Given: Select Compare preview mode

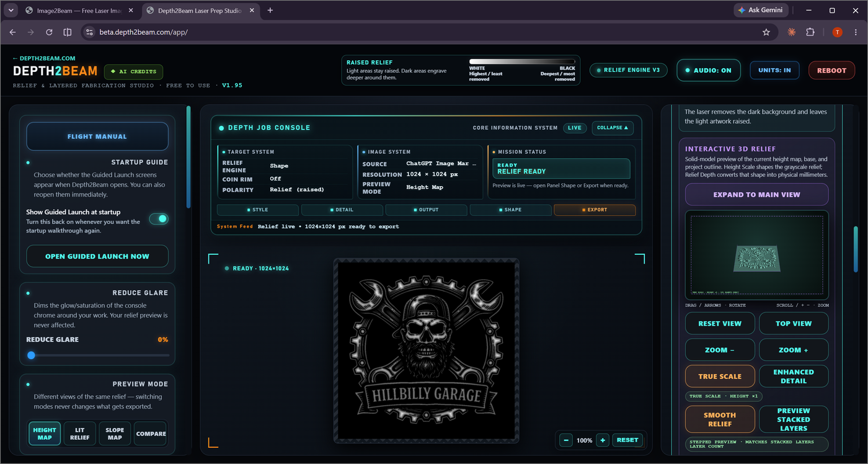Looking at the screenshot, I should (151, 434).
